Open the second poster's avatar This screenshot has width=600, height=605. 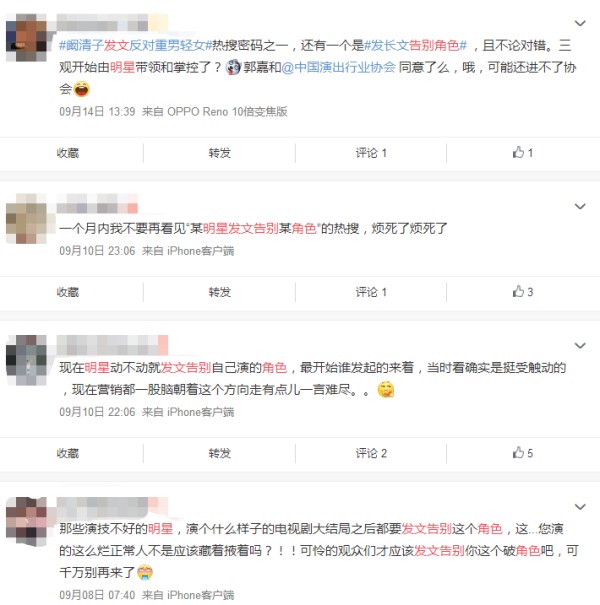[x=26, y=218]
